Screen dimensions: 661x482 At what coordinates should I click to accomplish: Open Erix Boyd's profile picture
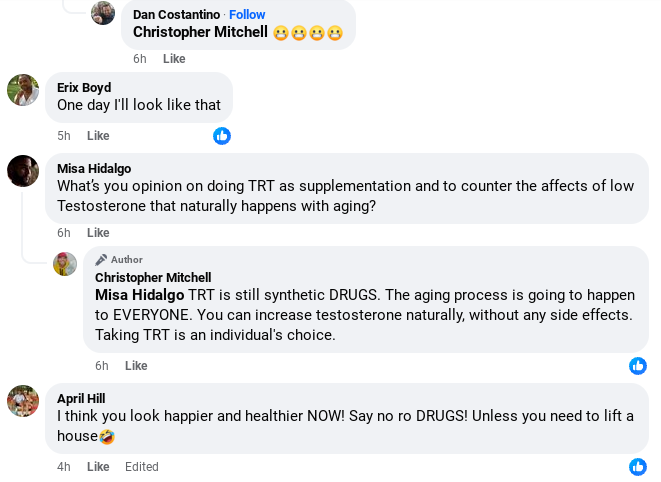click(x=23, y=90)
